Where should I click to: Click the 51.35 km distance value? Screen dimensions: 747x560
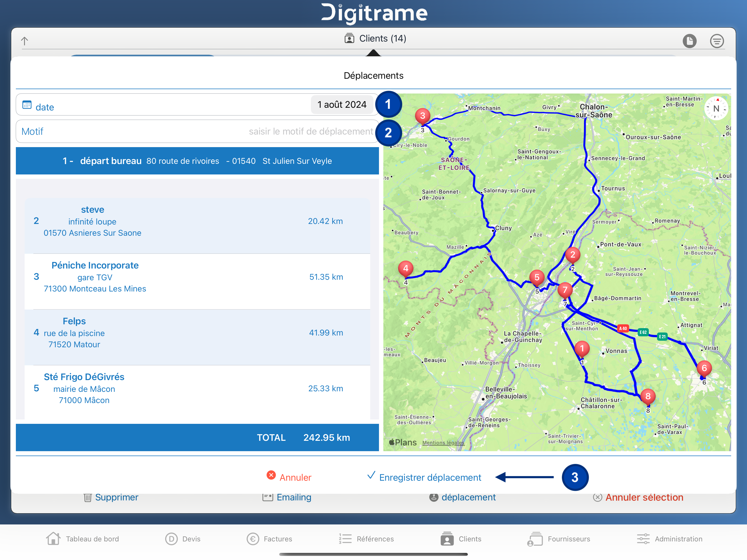click(x=326, y=277)
